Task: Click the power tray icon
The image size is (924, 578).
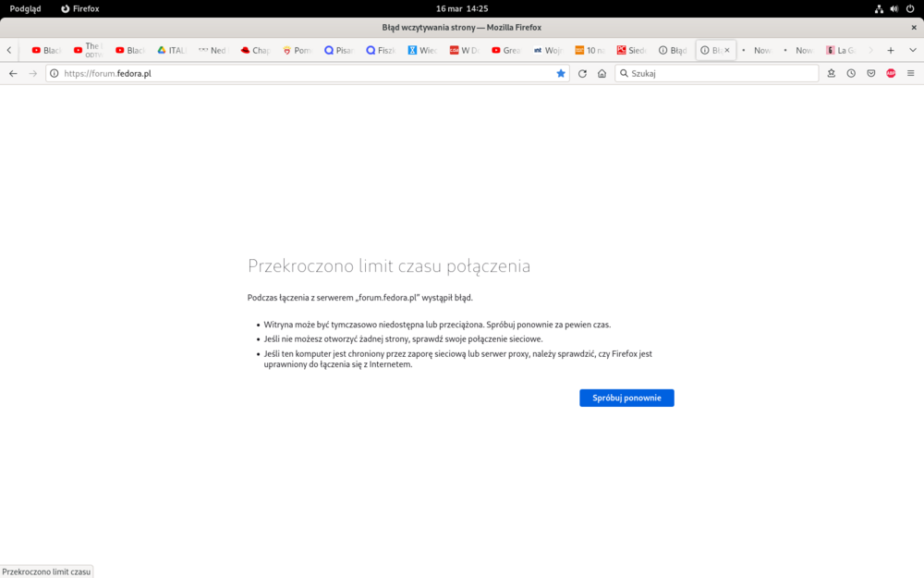Action: coord(910,9)
